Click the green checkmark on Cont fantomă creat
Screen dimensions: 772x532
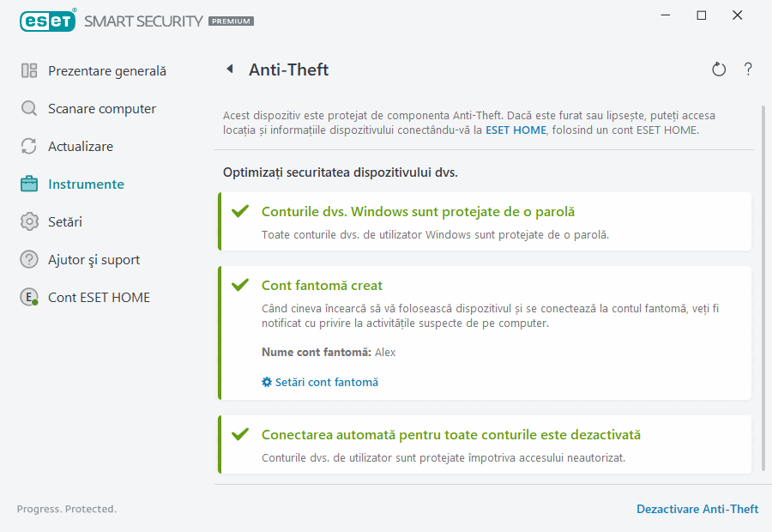(240, 285)
